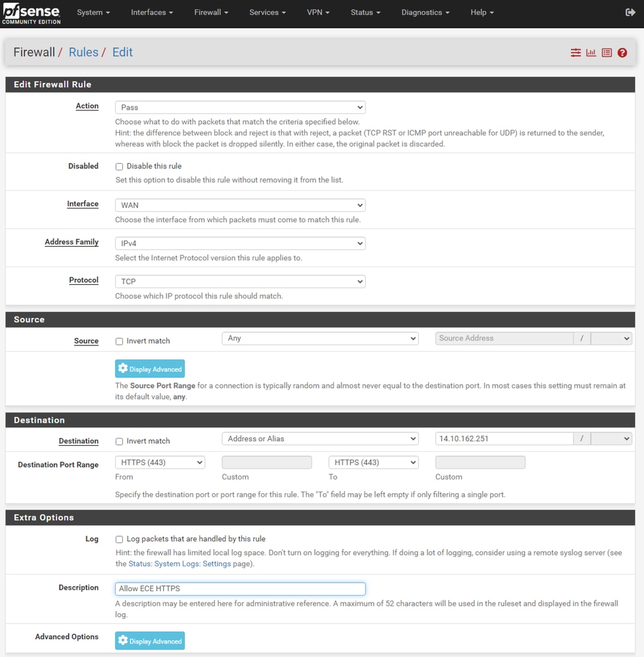Open the Destination address subnet mask dropdown
The height and width of the screenshot is (657, 644).
611,439
